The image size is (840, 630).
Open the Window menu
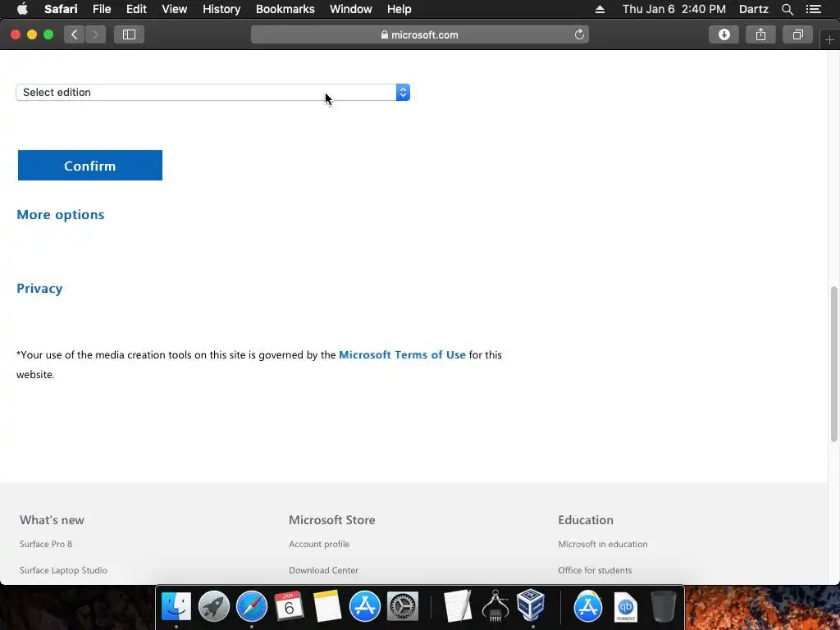pos(351,9)
